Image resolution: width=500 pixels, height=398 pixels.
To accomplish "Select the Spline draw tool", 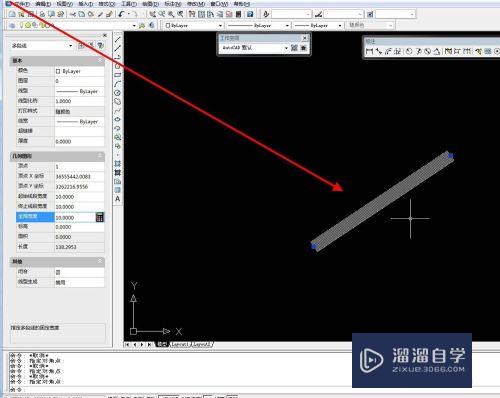I will pos(118,110).
